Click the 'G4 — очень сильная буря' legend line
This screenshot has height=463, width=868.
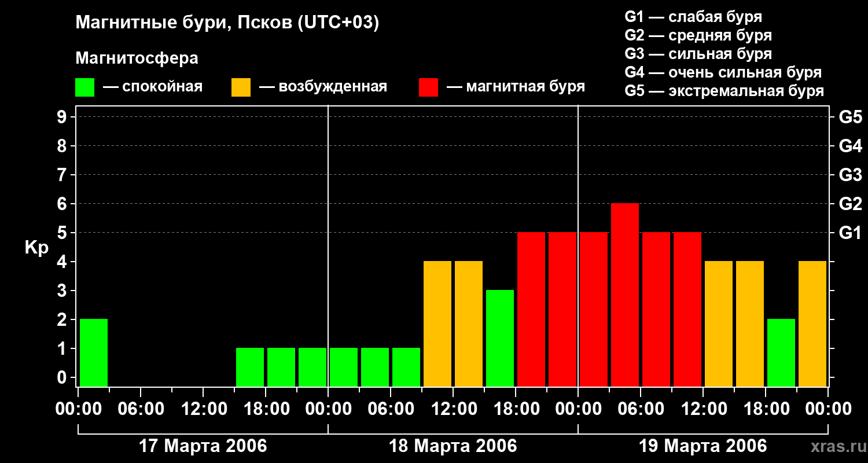click(x=723, y=72)
